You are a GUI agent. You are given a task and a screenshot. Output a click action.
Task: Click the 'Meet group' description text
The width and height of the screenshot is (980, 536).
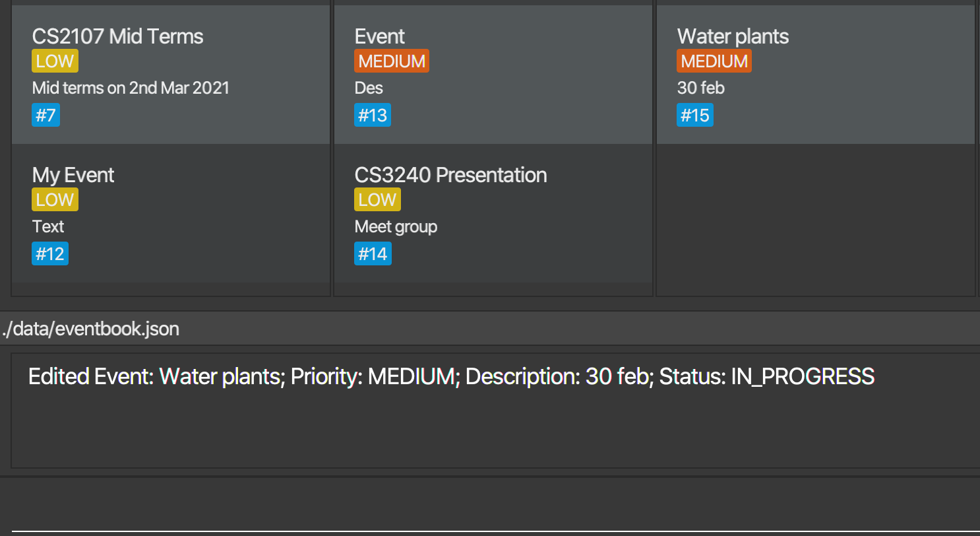(x=396, y=227)
